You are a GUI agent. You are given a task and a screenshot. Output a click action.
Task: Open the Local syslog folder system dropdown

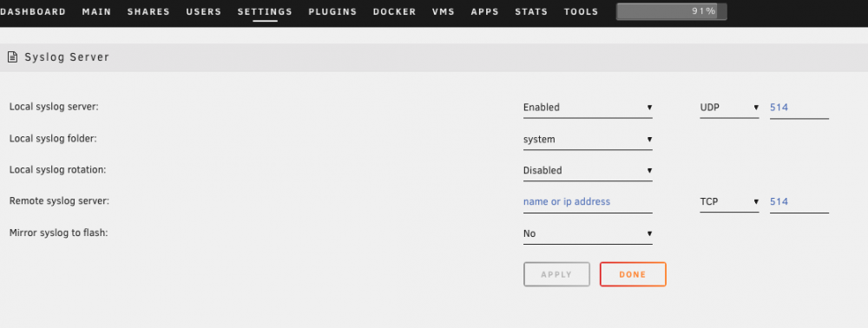pyautogui.click(x=588, y=140)
